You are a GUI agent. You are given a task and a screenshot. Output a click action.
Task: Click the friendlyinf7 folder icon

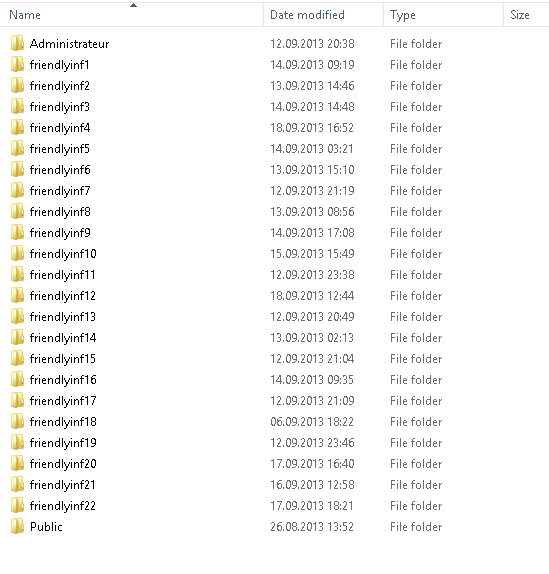pyautogui.click(x=17, y=190)
